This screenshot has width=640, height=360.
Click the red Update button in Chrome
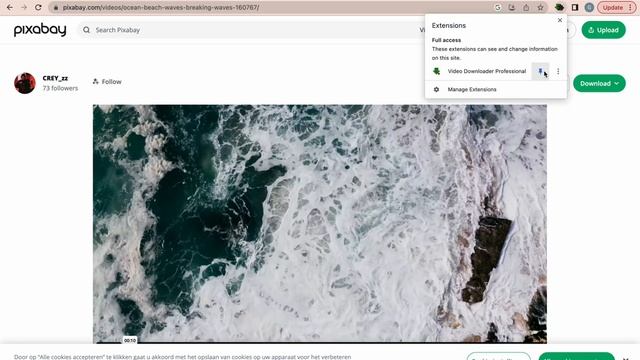[x=613, y=7]
